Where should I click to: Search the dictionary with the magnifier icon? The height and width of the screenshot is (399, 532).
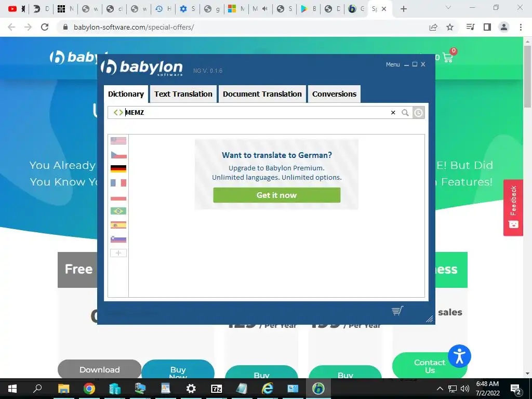[x=405, y=112]
